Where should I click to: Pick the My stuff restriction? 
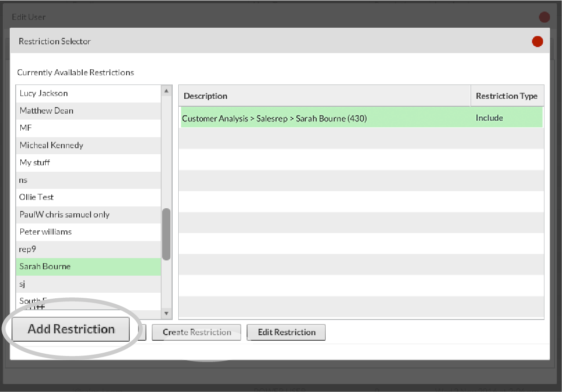click(88, 163)
